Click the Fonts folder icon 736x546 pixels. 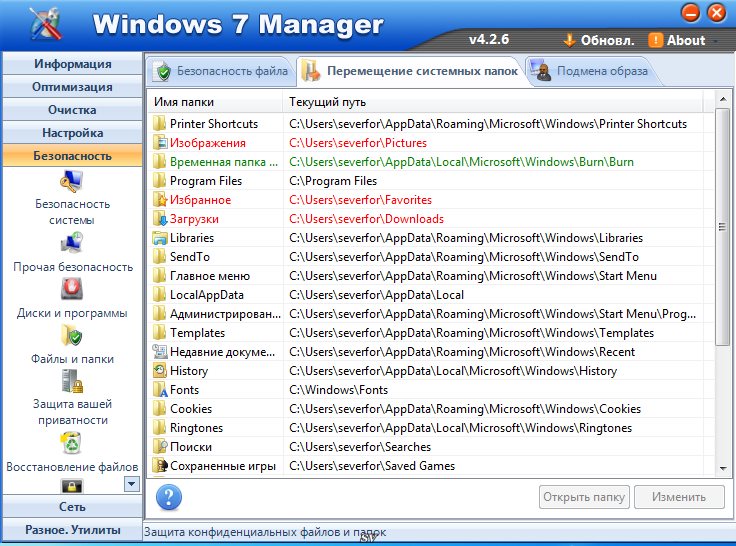tap(160, 390)
